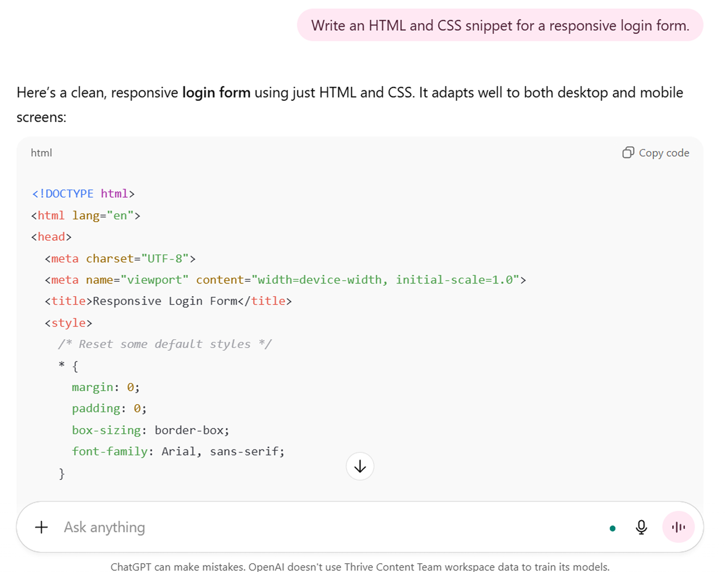Click the '<html lang="en">' code line
The image size is (728, 572).
[x=85, y=215]
